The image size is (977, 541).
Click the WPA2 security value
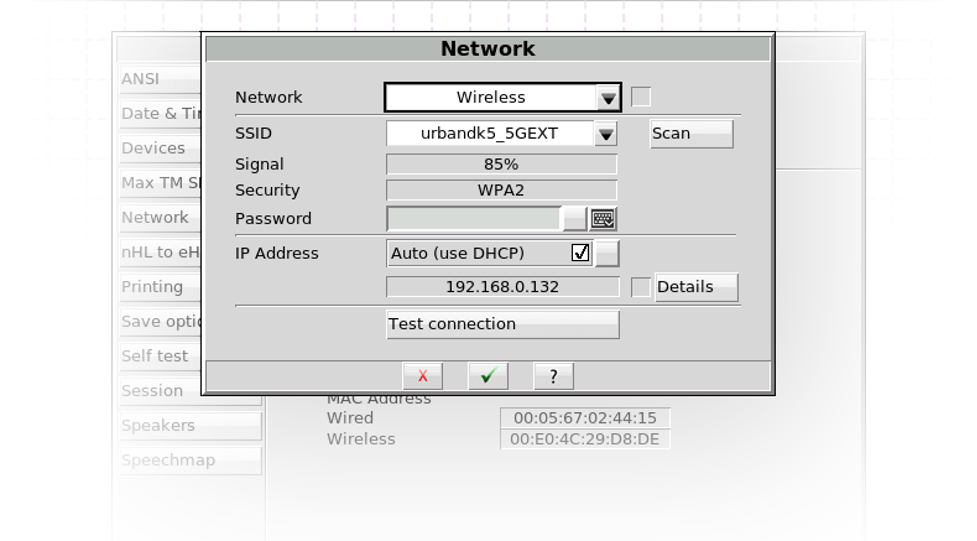pos(502,190)
